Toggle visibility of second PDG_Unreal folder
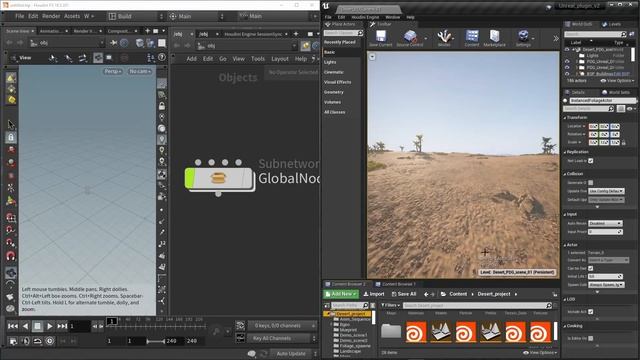Viewport: 640px width, 360px height. 567,67
